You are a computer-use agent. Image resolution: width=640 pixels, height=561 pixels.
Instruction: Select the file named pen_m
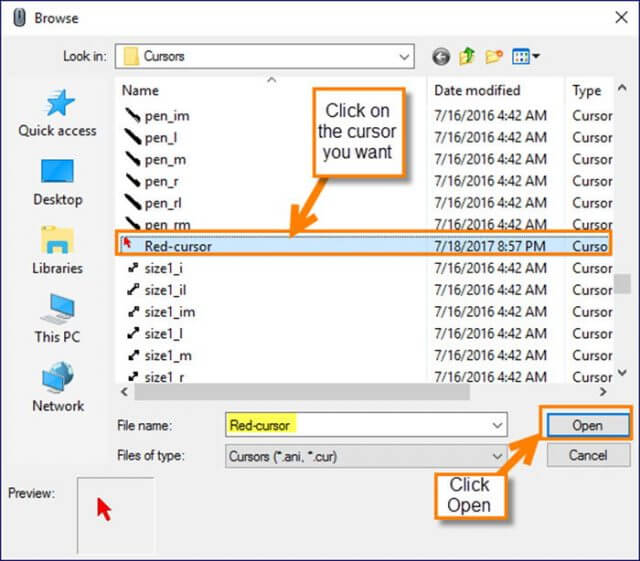pos(165,160)
